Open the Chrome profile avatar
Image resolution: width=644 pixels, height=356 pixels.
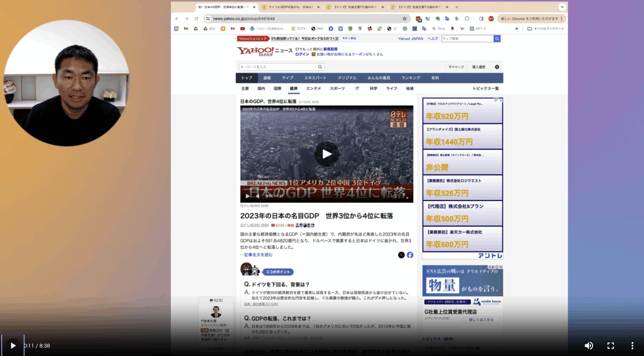coord(491,19)
